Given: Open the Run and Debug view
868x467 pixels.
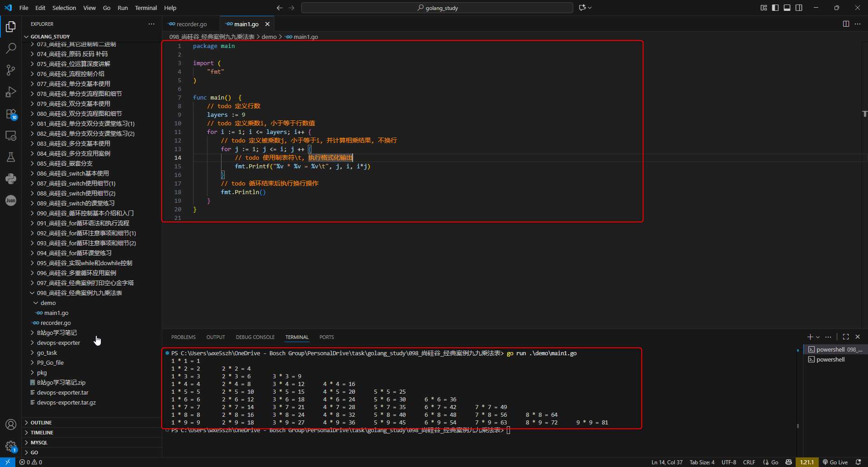Looking at the screenshot, I should click(11, 92).
